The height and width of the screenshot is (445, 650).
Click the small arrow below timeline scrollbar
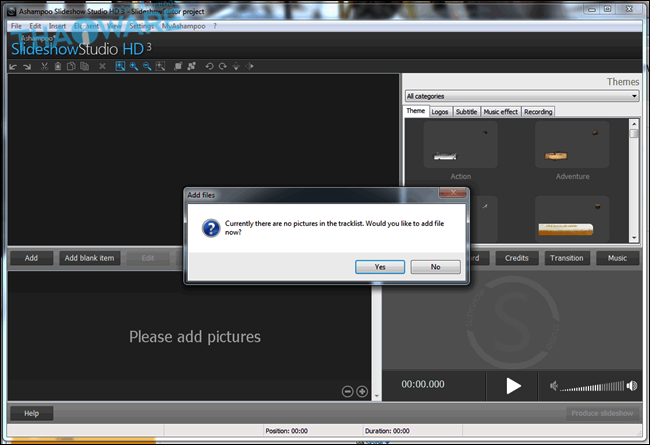[x=376, y=396]
